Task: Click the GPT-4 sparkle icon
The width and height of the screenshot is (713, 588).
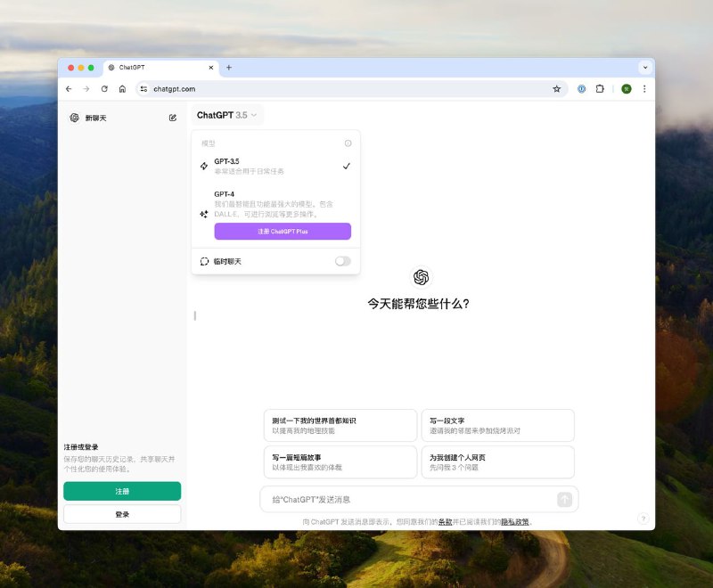Action: [204, 214]
